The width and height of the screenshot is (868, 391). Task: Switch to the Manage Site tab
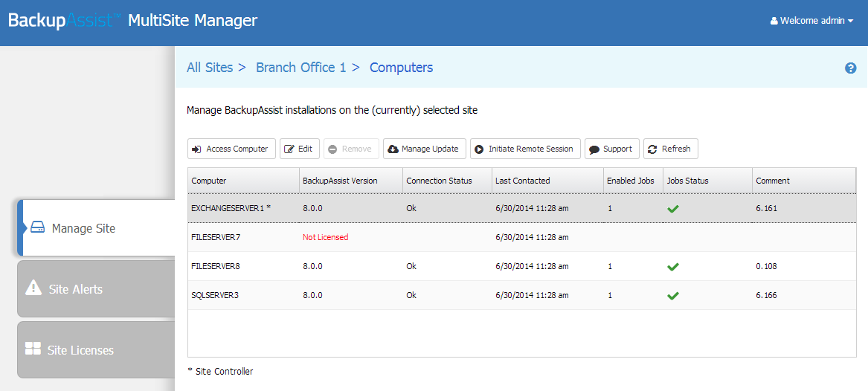97,228
